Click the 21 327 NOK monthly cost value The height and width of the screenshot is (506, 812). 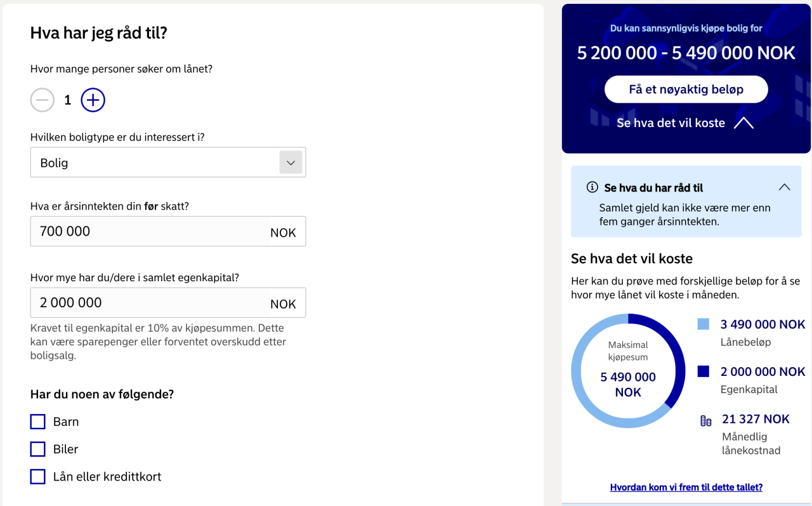(x=756, y=419)
